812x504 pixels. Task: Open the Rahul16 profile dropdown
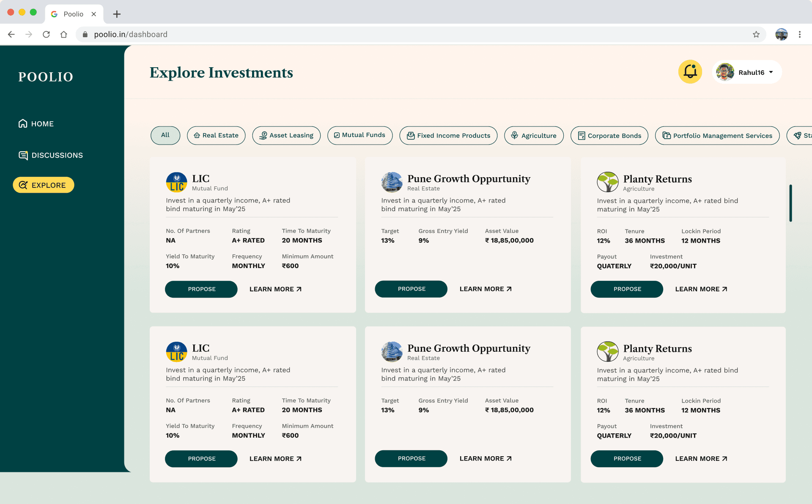(747, 72)
